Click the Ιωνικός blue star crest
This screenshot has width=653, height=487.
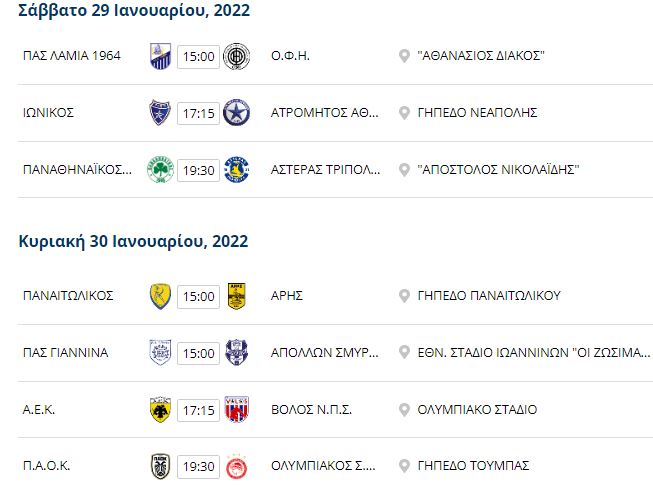(x=160, y=112)
